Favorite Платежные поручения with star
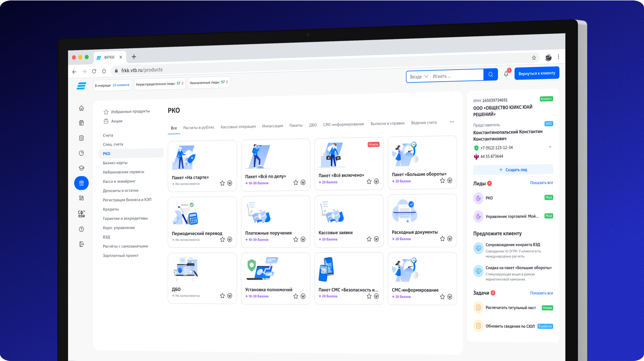 coord(296,239)
